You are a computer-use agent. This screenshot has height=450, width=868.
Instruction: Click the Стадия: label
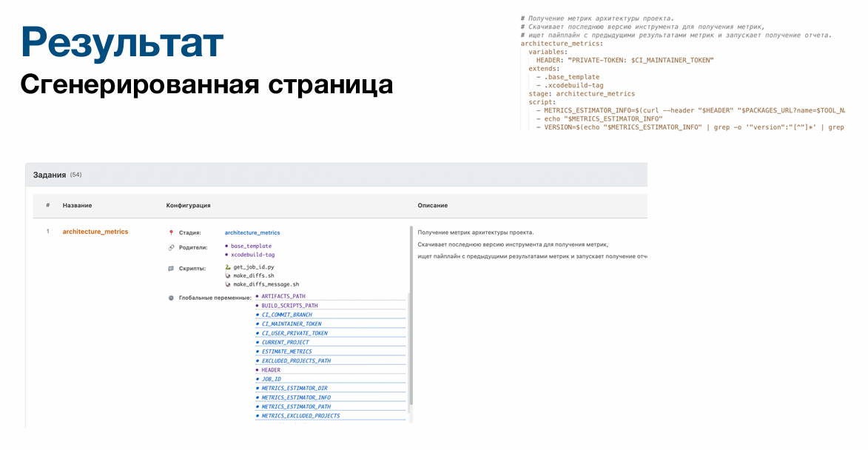[x=190, y=233]
